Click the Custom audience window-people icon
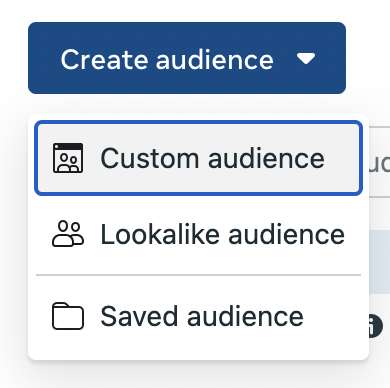 point(68,158)
